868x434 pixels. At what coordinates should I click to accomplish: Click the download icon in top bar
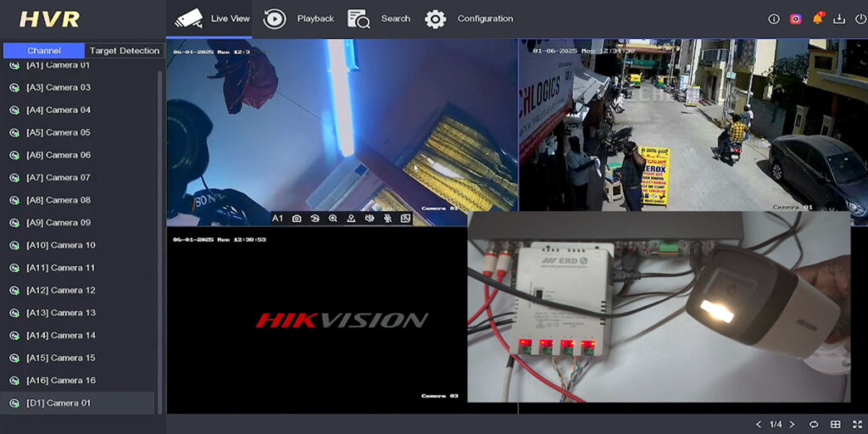[839, 19]
